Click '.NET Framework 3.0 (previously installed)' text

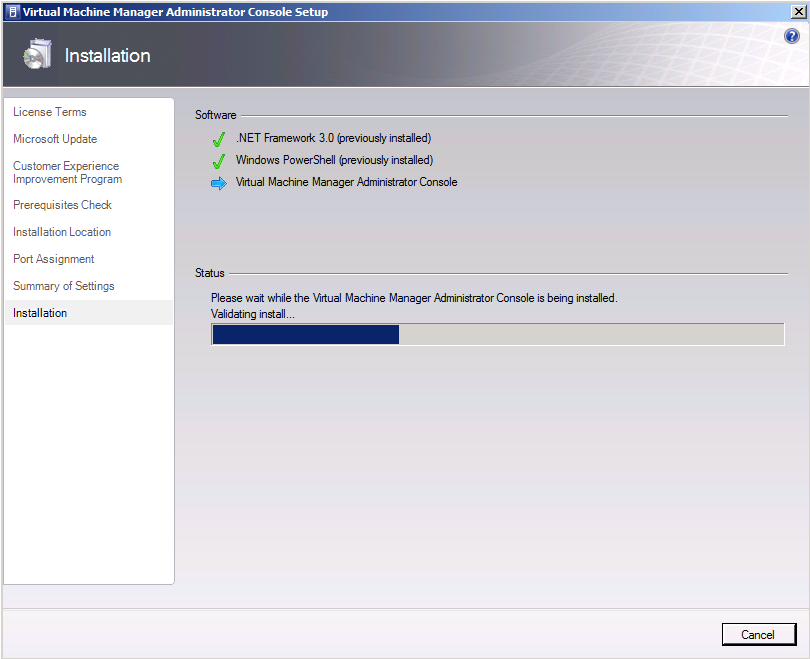tap(334, 138)
